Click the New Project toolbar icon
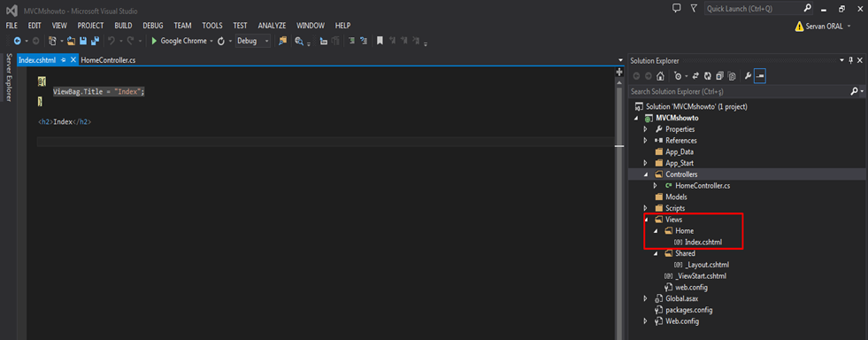The height and width of the screenshot is (340, 868). [52, 41]
